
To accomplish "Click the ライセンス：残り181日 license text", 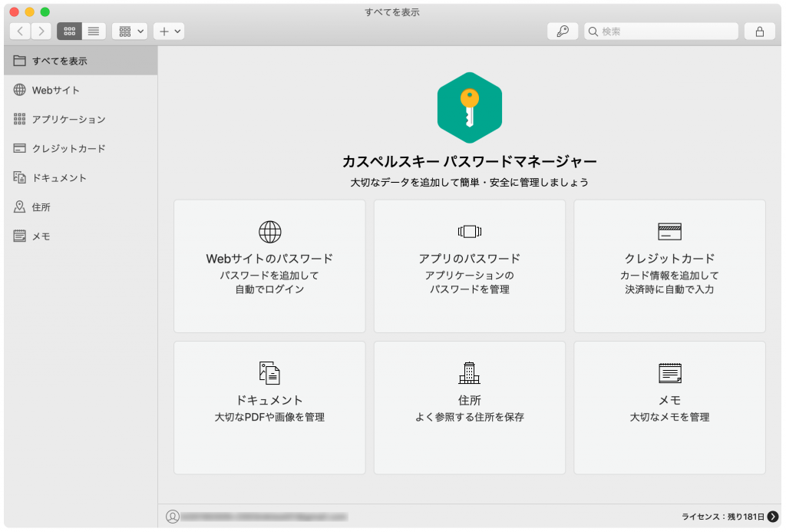I will tap(723, 517).
